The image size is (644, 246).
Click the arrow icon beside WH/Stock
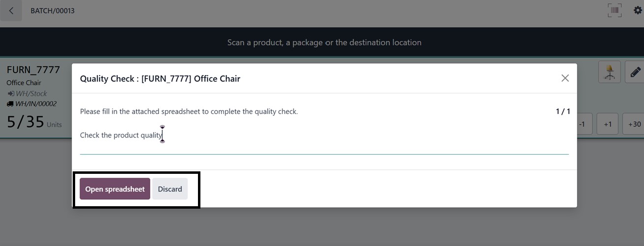[10, 93]
